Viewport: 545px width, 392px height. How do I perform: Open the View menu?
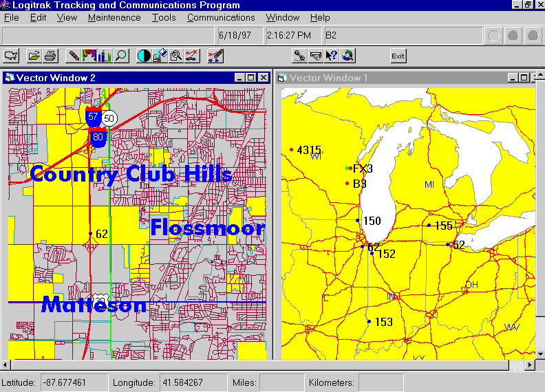pos(67,17)
